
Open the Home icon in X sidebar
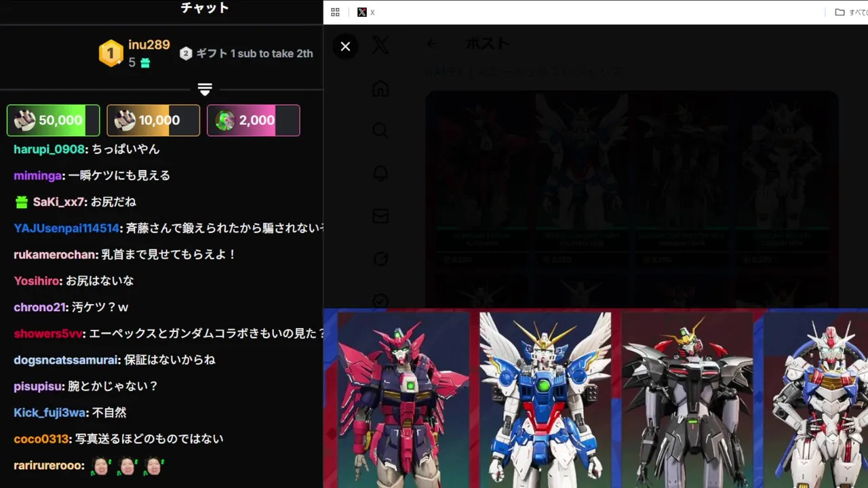[x=380, y=89]
